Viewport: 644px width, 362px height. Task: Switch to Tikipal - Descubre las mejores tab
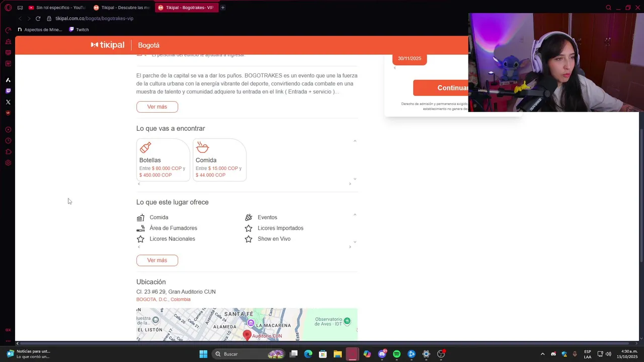(122, 8)
